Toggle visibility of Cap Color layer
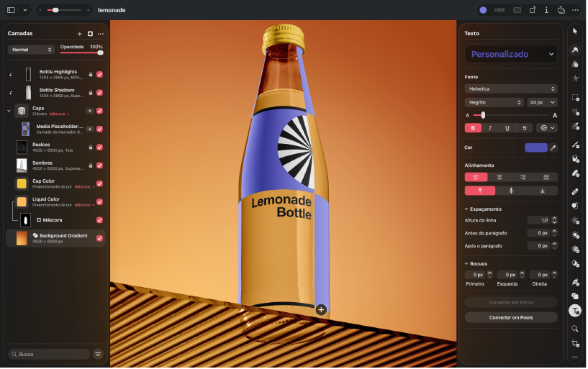 100,184
